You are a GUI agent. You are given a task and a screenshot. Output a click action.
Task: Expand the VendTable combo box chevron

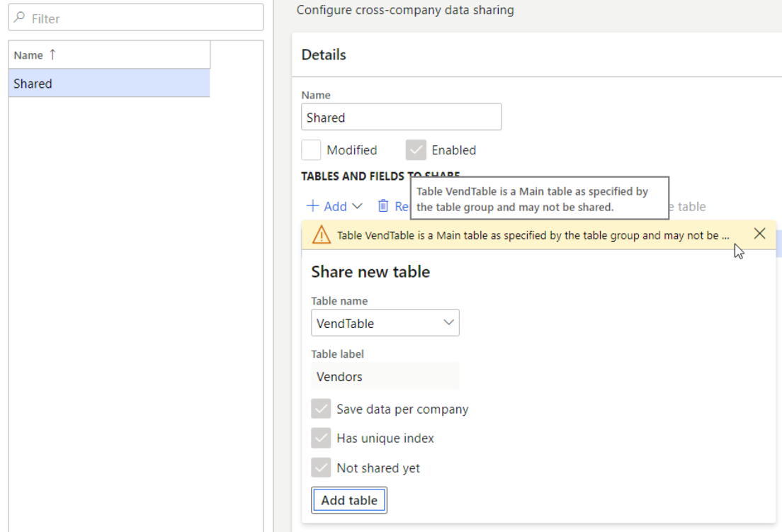[x=448, y=322]
